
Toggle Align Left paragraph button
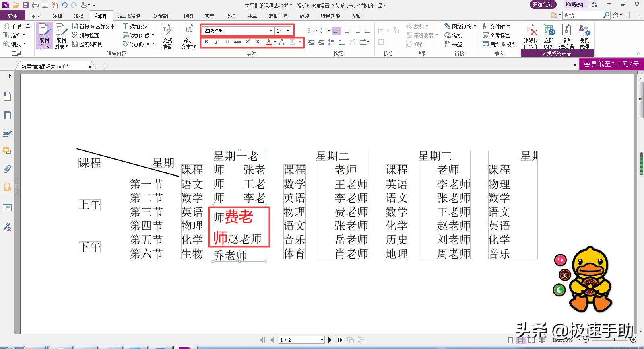point(336,31)
